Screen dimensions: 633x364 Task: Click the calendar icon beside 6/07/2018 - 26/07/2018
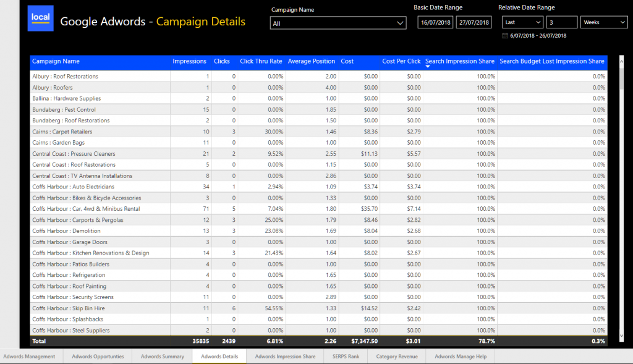click(x=504, y=35)
